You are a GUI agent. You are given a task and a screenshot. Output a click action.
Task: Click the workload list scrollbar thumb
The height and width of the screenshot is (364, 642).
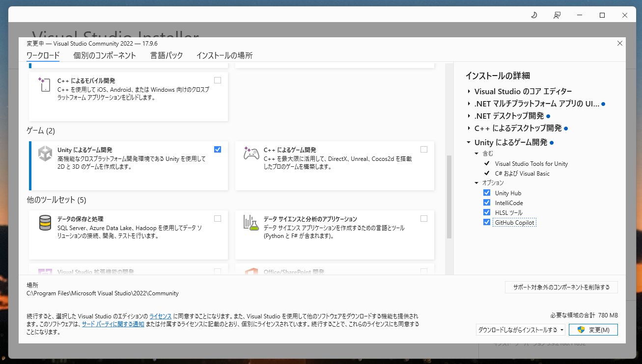[449, 197]
